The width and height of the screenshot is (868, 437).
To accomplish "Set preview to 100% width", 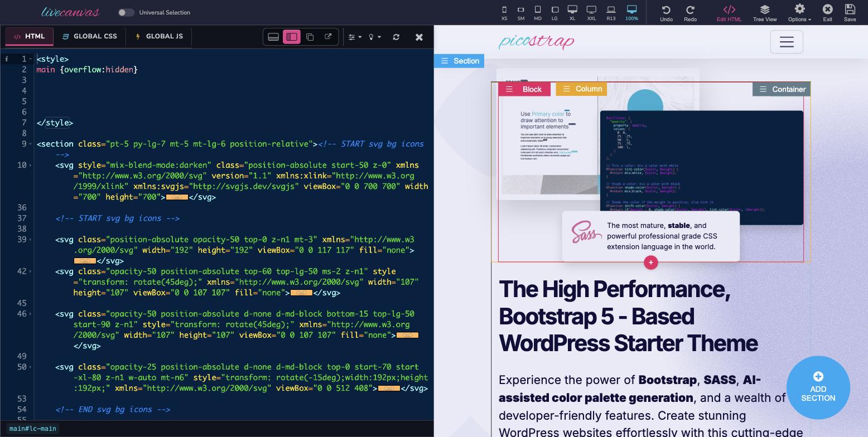I will [631, 13].
